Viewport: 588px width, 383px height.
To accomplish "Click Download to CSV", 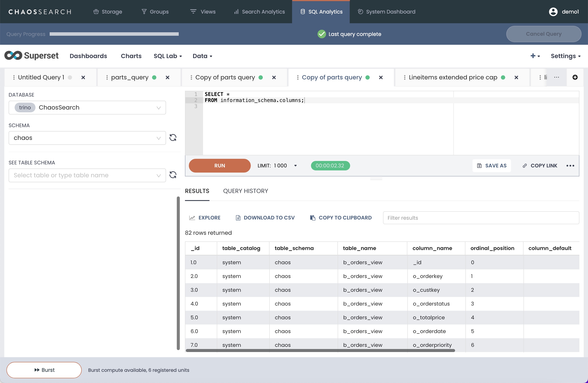I will click(265, 218).
